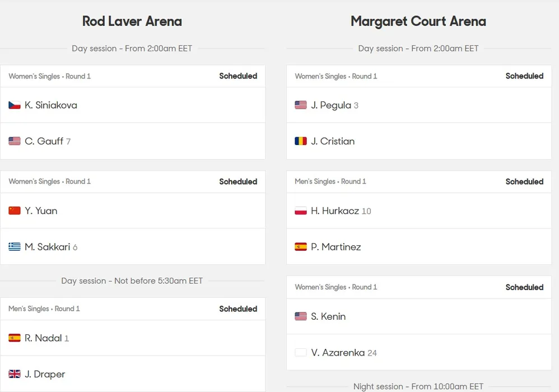Image resolution: width=559 pixels, height=392 pixels.
Task: Open the M. Sakkari player name
Action: [x=47, y=247]
